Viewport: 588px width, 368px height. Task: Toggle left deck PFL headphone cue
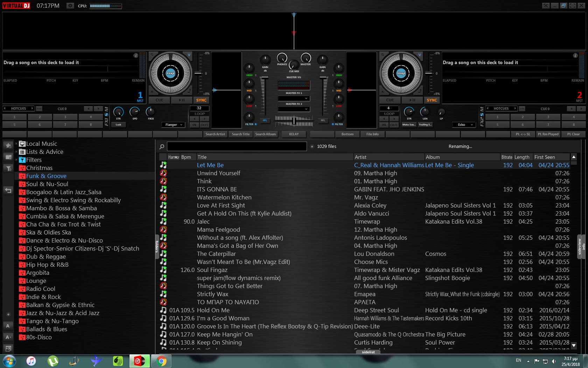click(265, 120)
